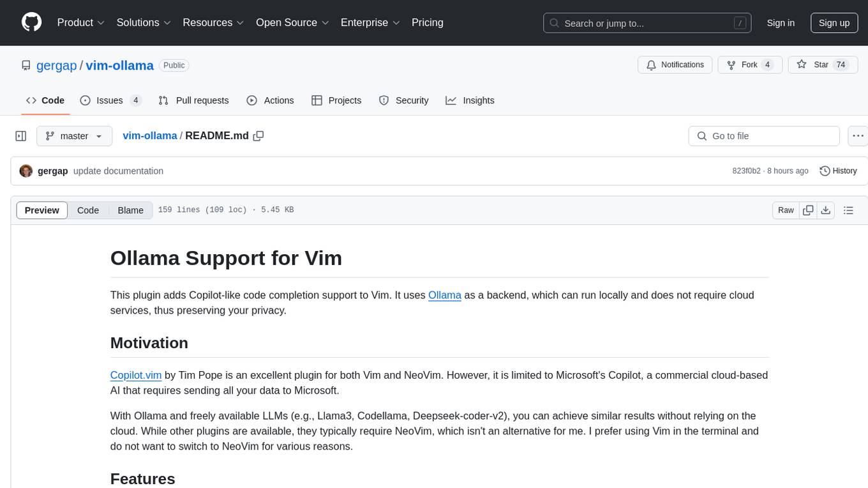This screenshot has height=488, width=868.
Task: Open the update documentation commit message
Action: click(x=118, y=171)
